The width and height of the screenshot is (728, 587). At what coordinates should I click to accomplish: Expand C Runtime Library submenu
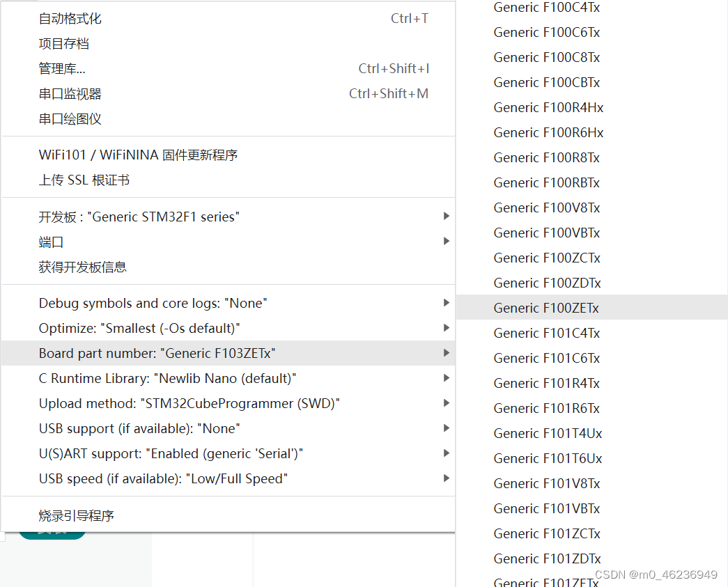(228, 378)
